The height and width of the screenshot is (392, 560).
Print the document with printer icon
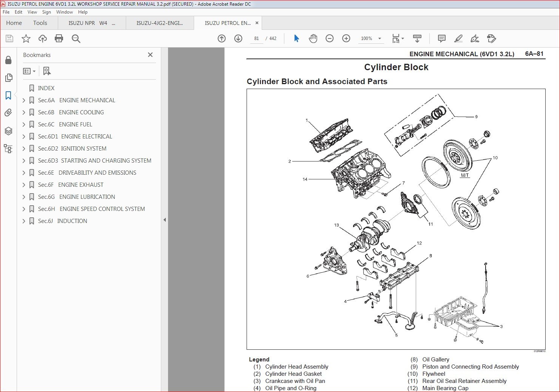point(59,38)
